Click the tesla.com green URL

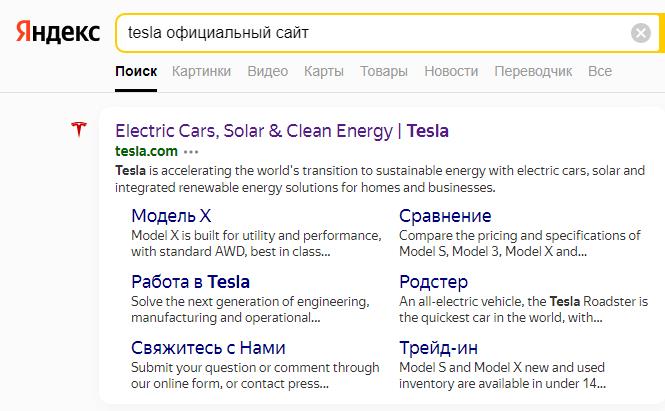[146, 151]
